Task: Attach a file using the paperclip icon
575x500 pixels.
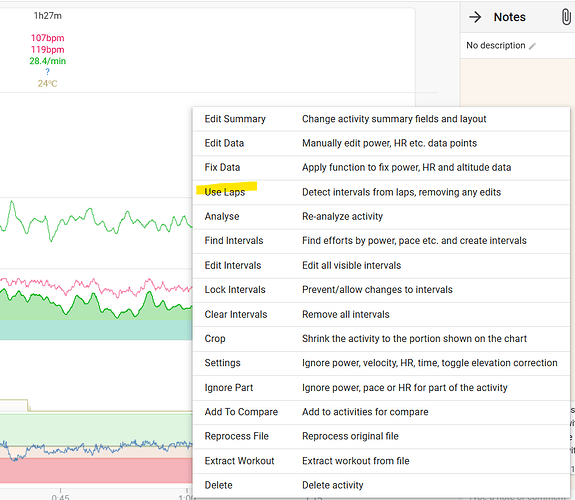Action: (566, 17)
